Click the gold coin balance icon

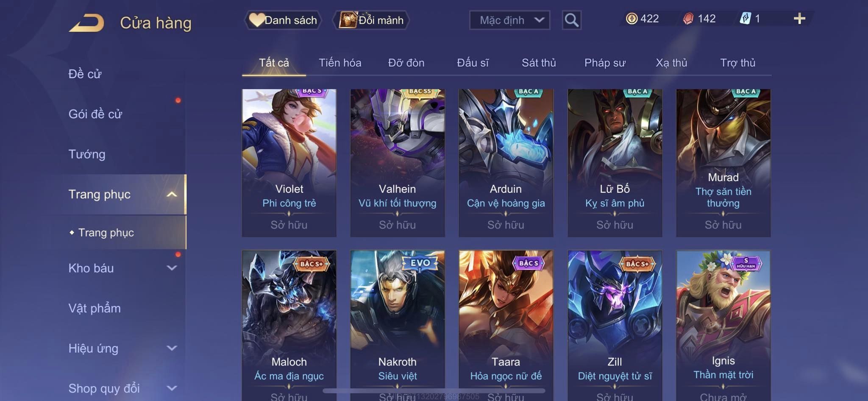pos(632,19)
